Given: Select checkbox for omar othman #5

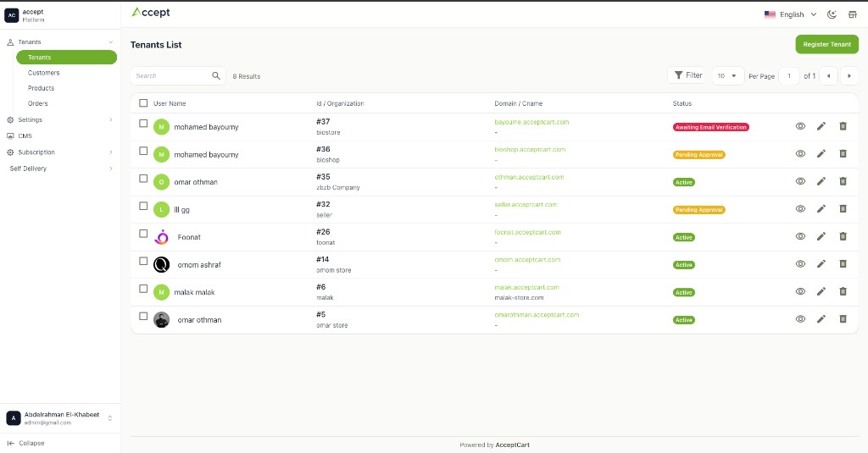Looking at the screenshot, I should [x=143, y=317].
